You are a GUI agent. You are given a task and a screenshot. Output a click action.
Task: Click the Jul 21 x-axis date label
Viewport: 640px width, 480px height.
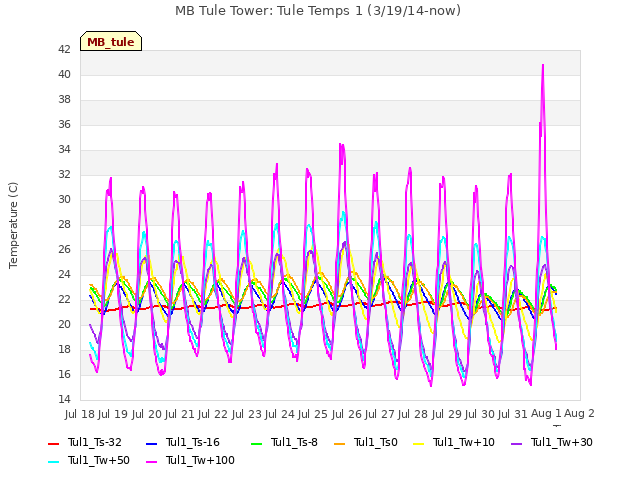click(x=180, y=414)
